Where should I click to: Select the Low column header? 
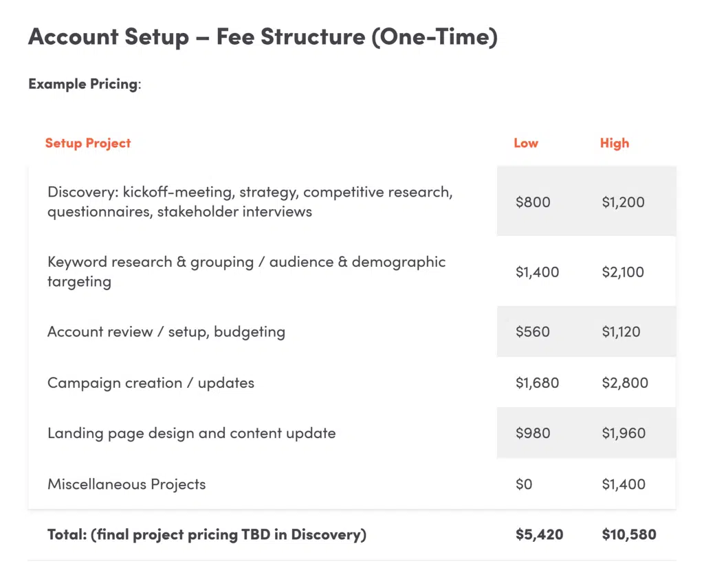tap(526, 143)
